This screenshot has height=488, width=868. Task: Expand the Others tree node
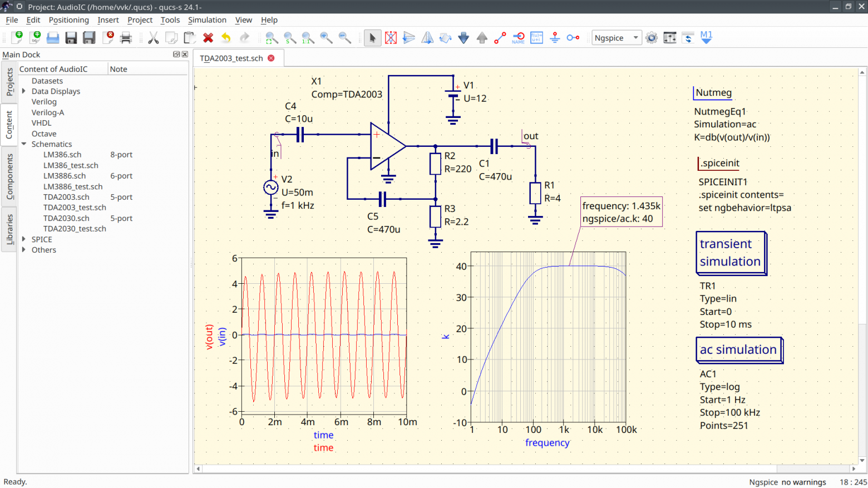(24, 250)
